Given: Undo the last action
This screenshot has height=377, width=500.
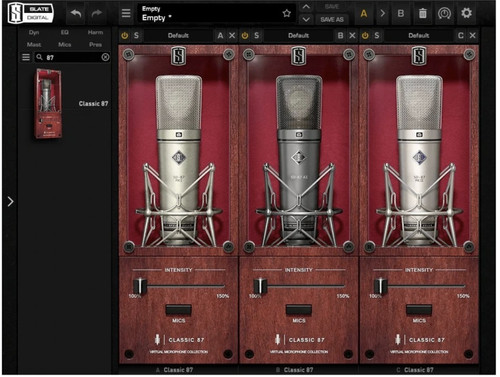Looking at the screenshot, I should [x=76, y=14].
